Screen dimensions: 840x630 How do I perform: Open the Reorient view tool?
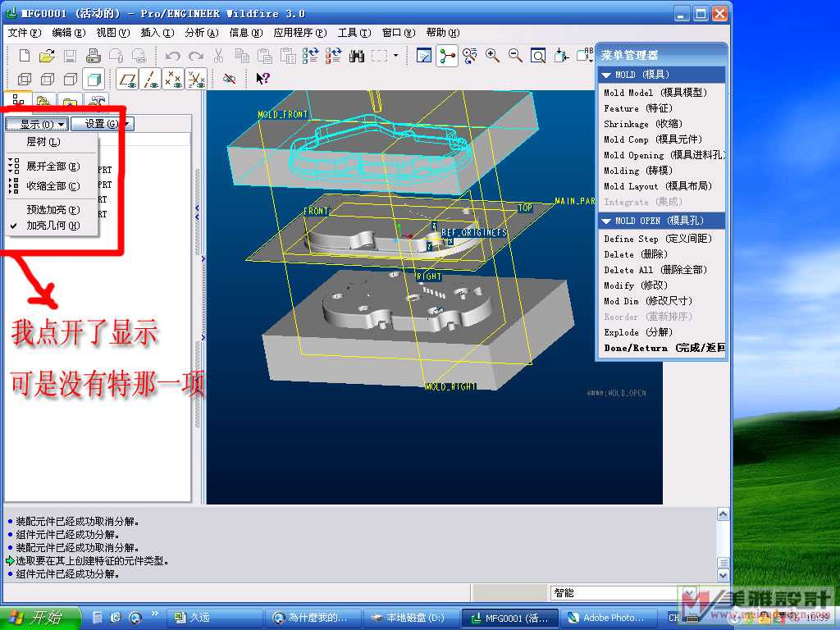click(x=561, y=56)
